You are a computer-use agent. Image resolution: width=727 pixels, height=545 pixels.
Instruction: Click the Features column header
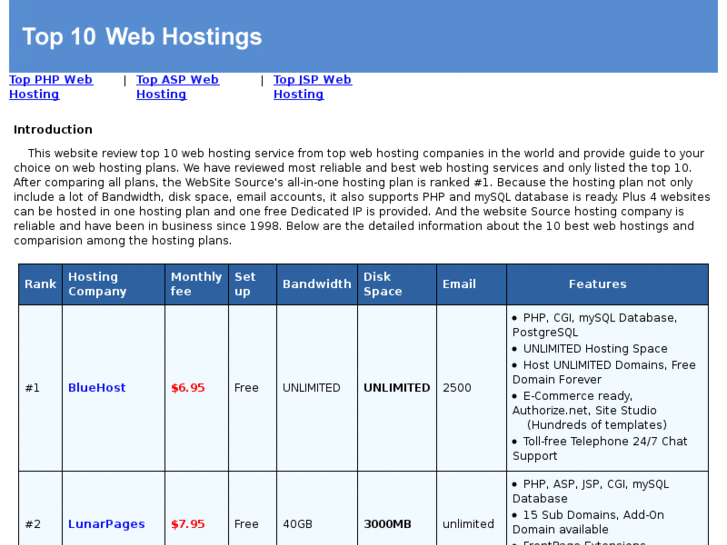tap(607, 284)
